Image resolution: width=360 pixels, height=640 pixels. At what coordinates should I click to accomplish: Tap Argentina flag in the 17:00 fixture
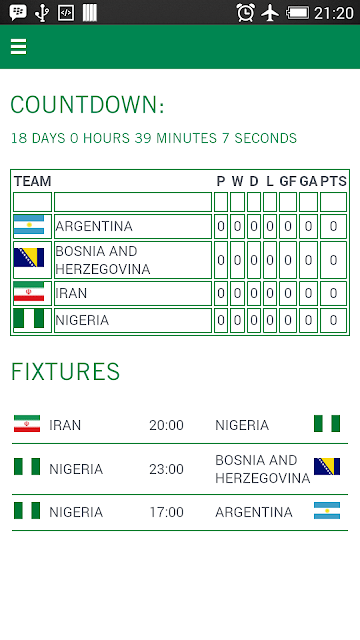[x=327, y=510]
